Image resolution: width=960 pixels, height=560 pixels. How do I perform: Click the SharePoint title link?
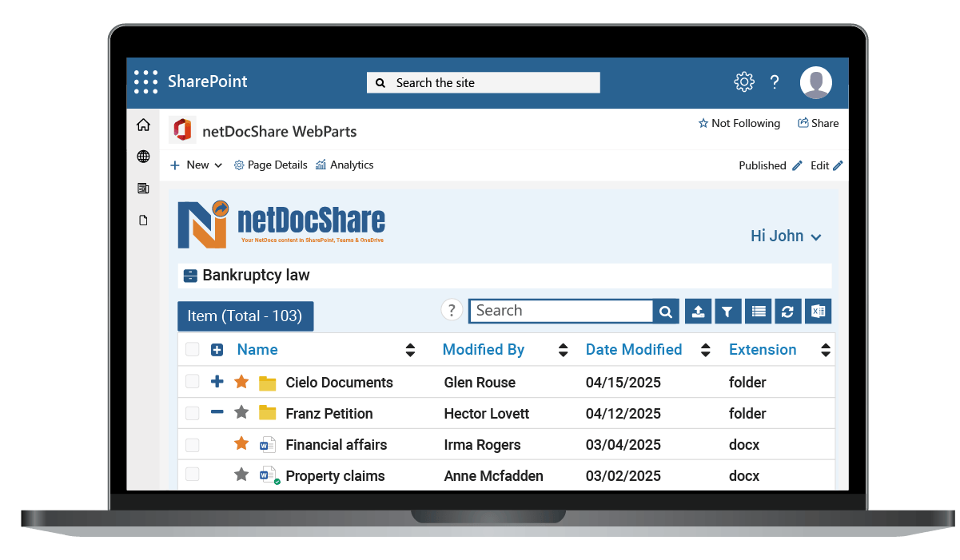[x=208, y=81]
